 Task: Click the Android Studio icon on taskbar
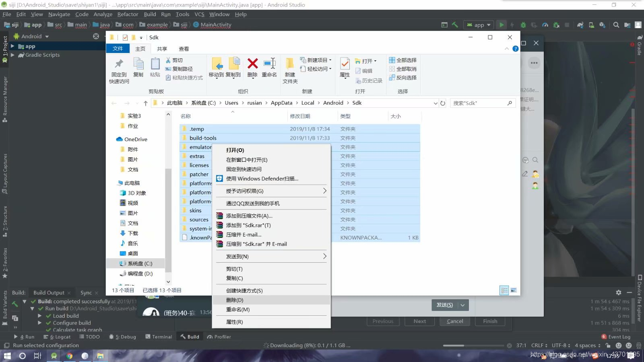[x=54, y=356]
